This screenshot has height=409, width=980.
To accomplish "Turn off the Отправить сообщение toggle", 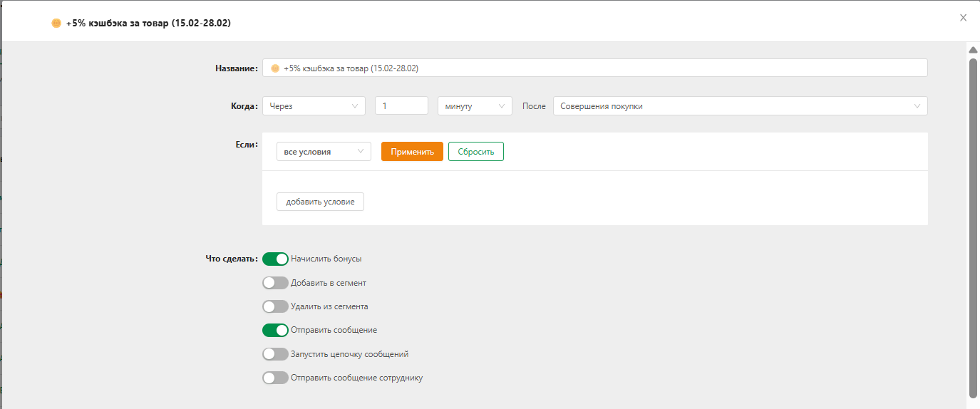I will click(x=275, y=330).
